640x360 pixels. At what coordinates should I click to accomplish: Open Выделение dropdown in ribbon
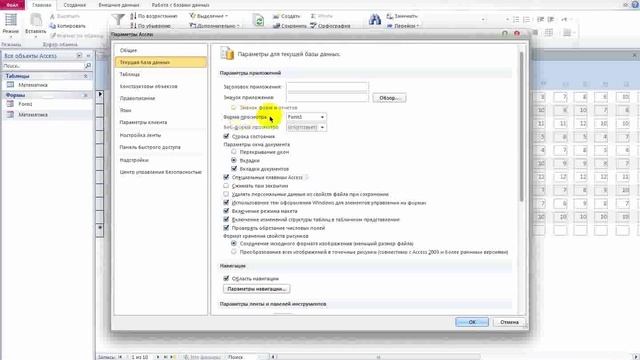coord(209,16)
